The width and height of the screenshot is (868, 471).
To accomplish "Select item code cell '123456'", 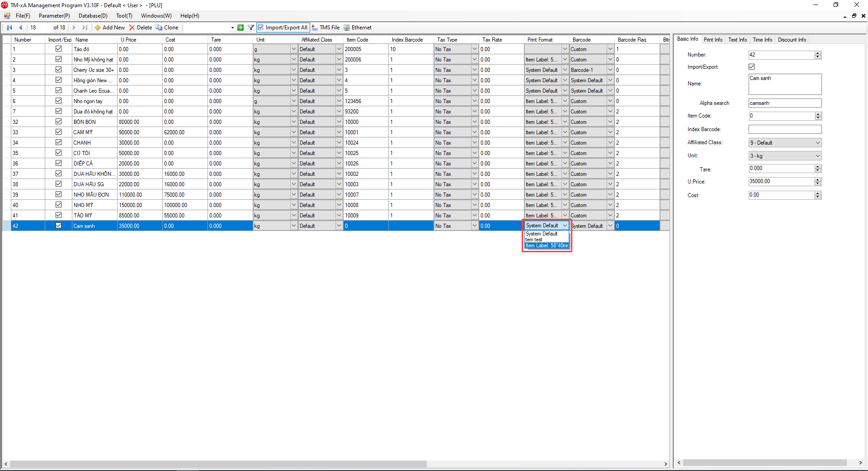I will click(x=366, y=101).
